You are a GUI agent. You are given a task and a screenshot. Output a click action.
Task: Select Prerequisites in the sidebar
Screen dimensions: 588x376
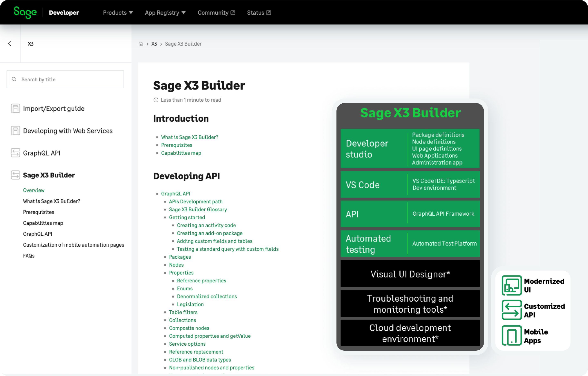pos(39,212)
